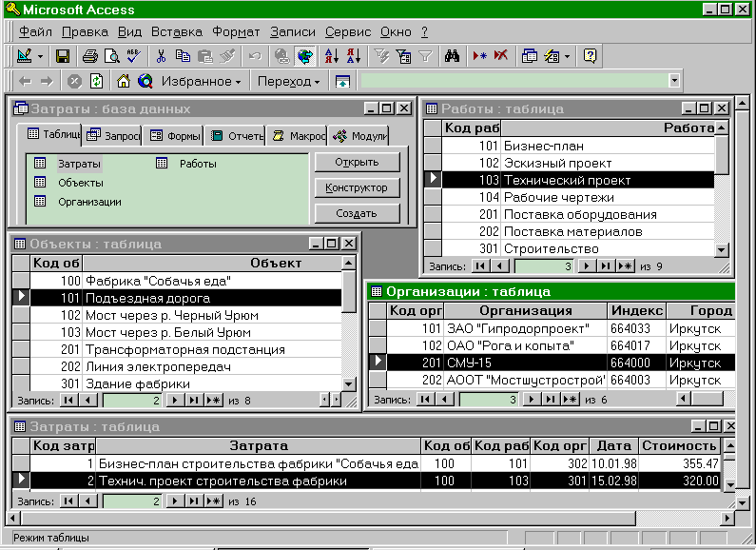Click the Copy icon
Screen dimensions: 756x550
coord(183,56)
